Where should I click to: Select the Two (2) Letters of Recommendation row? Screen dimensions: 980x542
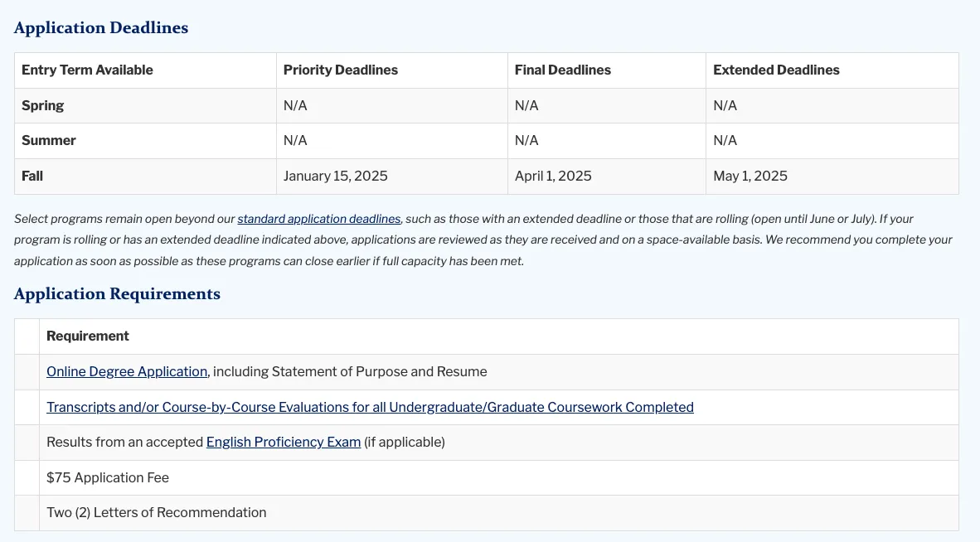(156, 513)
